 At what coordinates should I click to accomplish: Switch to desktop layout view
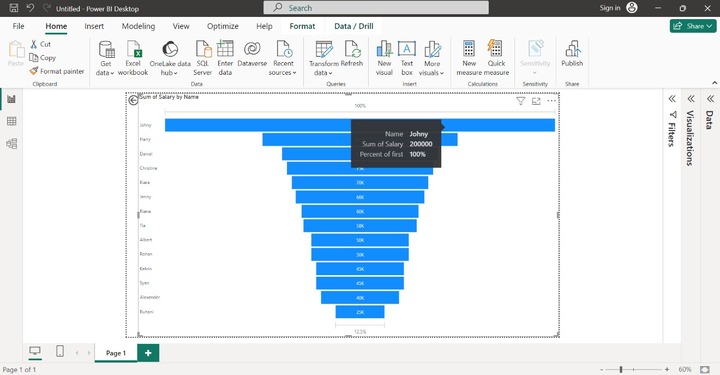[x=35, y=351]
